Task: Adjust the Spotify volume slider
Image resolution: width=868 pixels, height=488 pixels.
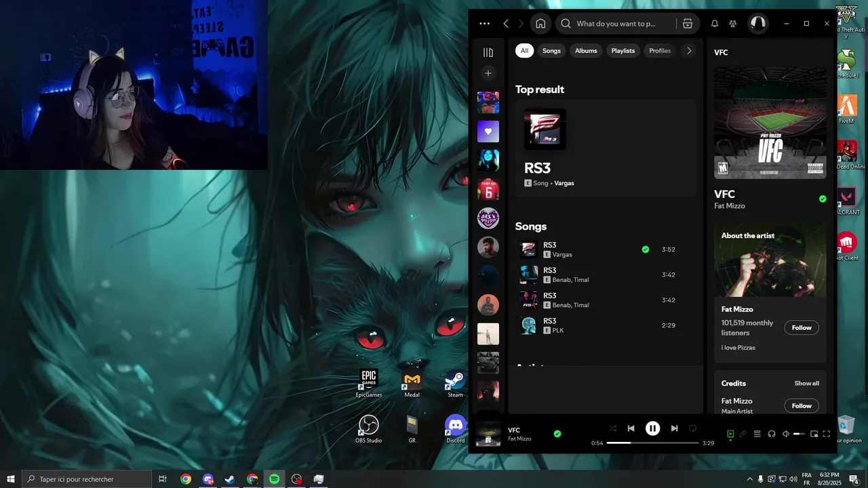Action: click(x=800, y=434)
